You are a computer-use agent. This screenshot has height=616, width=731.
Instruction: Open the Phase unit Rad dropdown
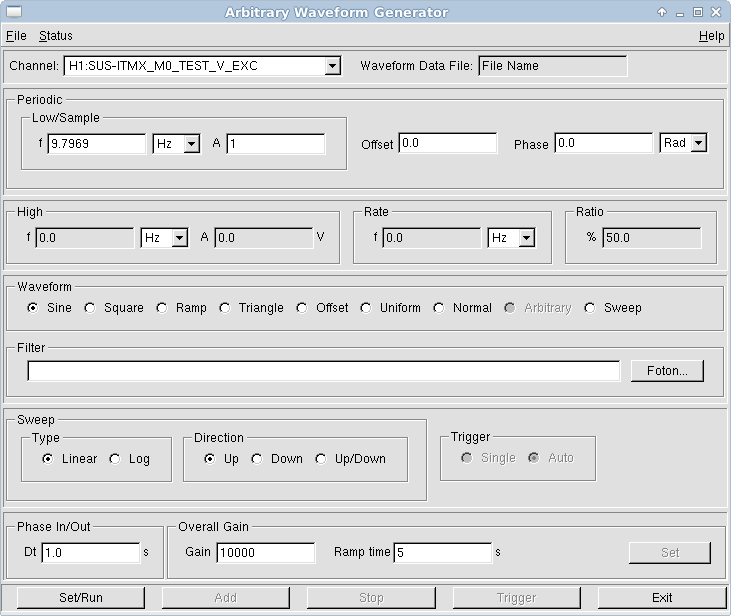pyautogui.click(x=698, y=143)
